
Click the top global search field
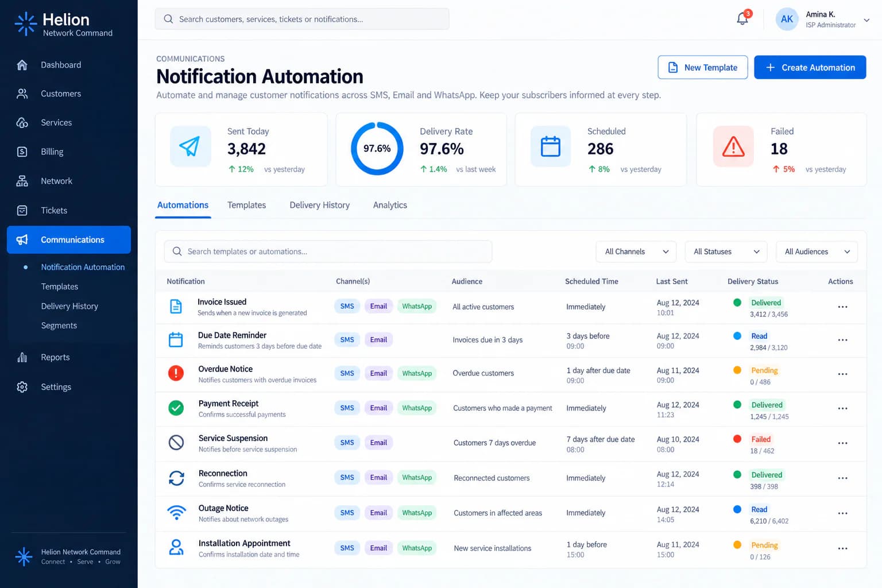point(302,19)
